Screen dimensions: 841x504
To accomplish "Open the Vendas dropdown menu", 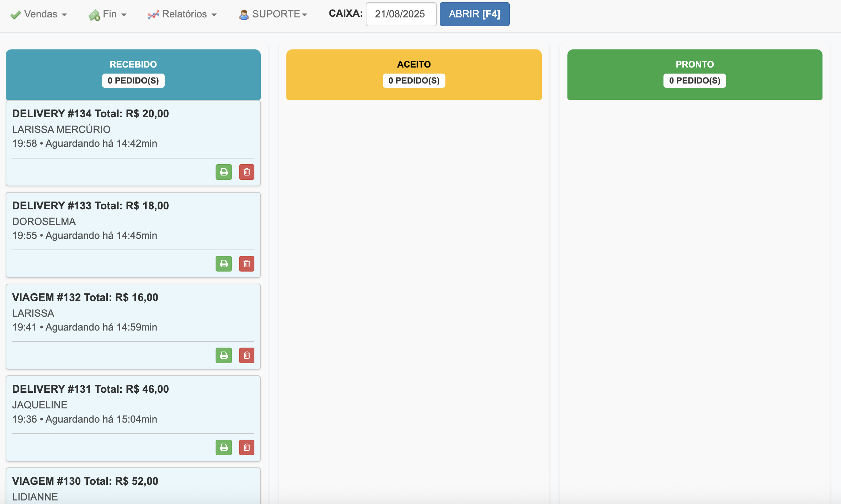I will [x=39, y=14].
